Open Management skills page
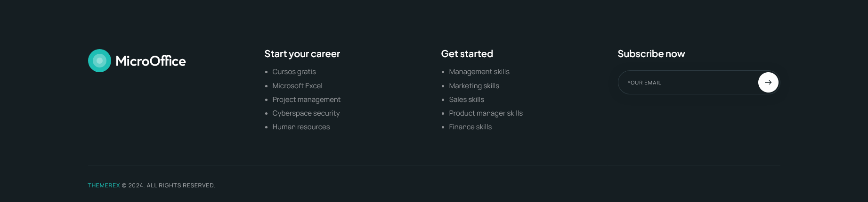The width and height of the screenshot is (868, 202). pyautogui.click(x=479, y=72)
